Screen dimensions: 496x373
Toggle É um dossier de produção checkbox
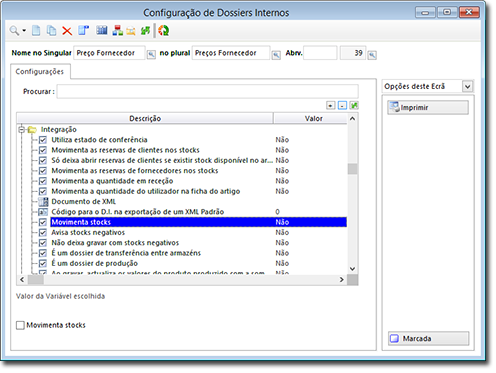[43, 263]
